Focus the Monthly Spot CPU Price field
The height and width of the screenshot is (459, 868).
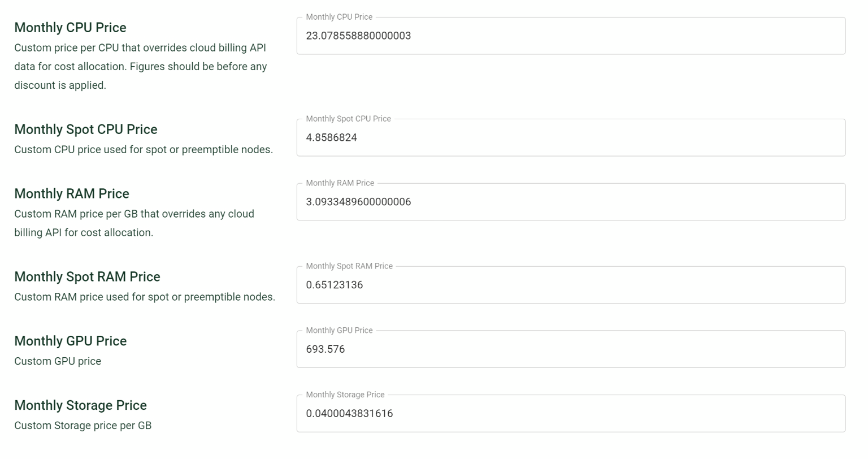point(571,137)
